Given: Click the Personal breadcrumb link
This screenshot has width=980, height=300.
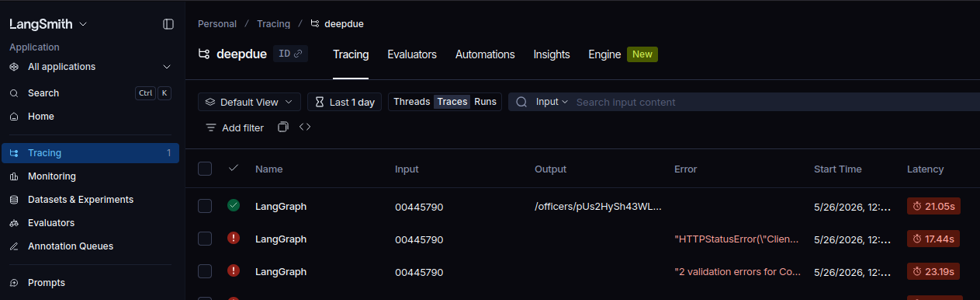Looking at the screenshot, I should click(x=217, y=24).
